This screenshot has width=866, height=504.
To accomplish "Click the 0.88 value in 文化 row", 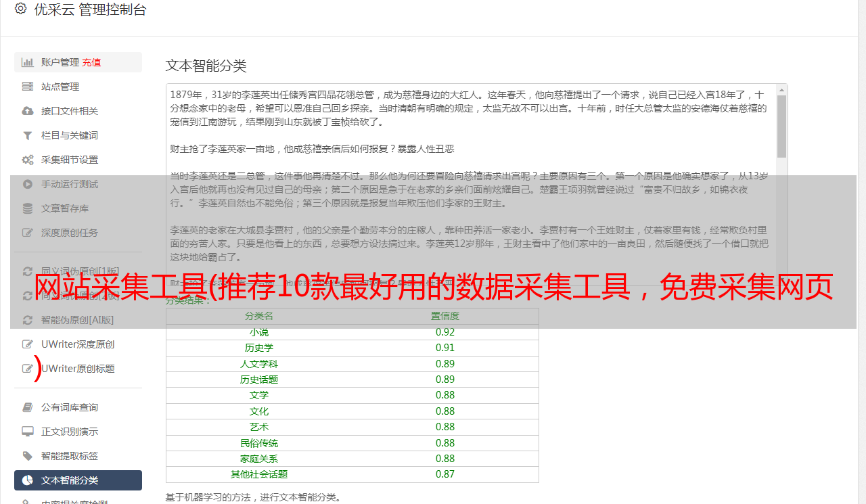I will point(445,411).
